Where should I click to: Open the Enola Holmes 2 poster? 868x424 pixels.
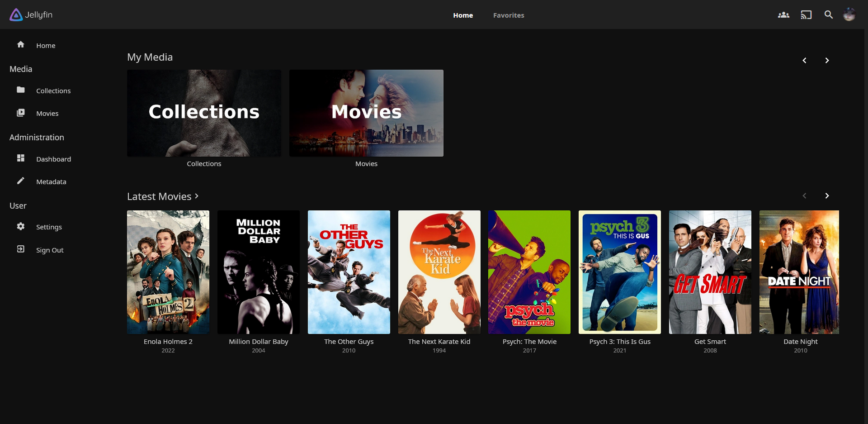point(168,272)
